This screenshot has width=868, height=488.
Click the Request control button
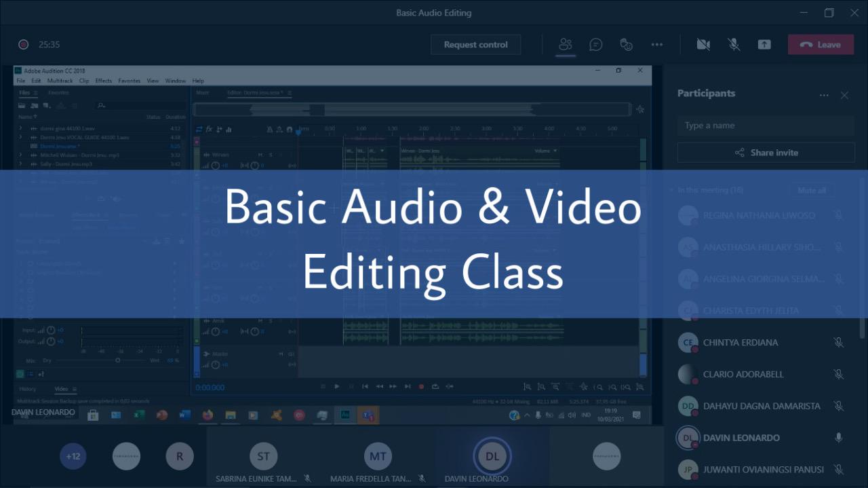475,45
